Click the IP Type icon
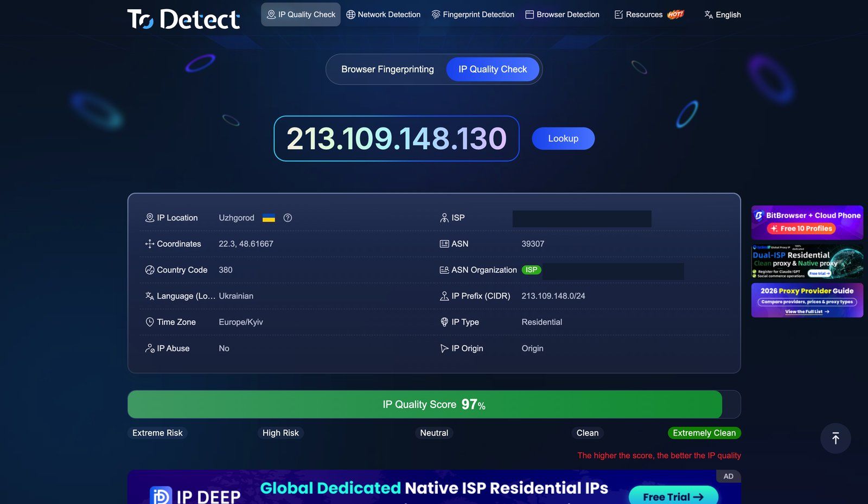The image size is (868, 504). click(x=444, y=322)
